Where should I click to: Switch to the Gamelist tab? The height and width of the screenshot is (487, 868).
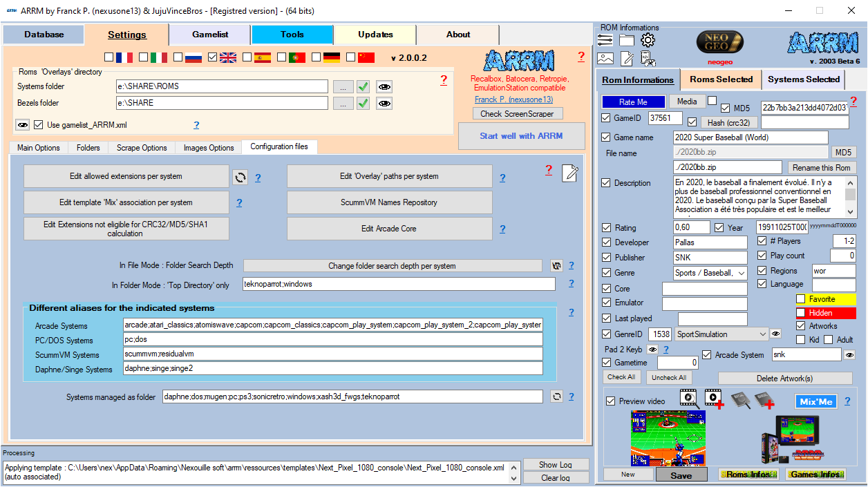[209, 35]
